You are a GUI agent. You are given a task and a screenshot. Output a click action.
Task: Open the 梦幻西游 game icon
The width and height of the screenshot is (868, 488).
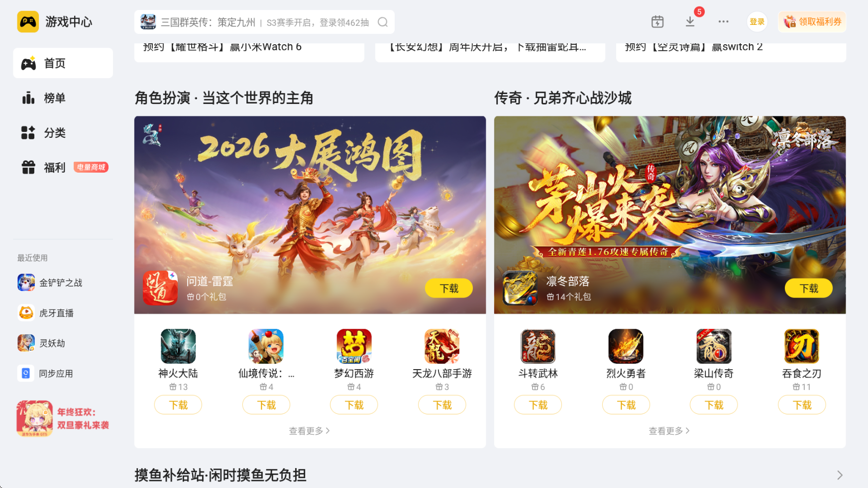pos(354,346)
